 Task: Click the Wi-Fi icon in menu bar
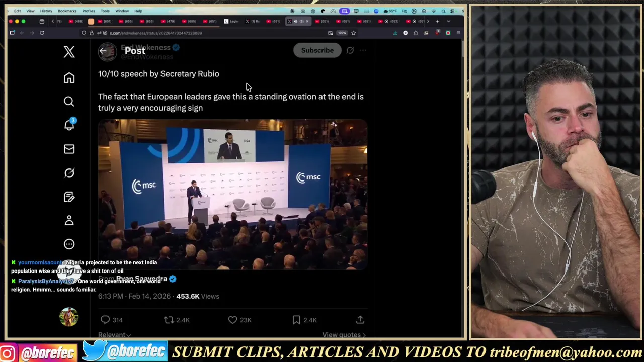[433, 11]
